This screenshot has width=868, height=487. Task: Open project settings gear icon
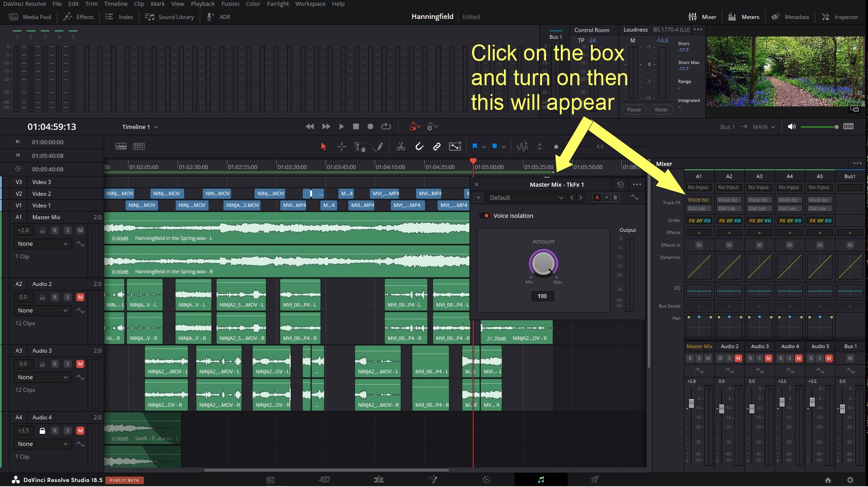point(850,480)
